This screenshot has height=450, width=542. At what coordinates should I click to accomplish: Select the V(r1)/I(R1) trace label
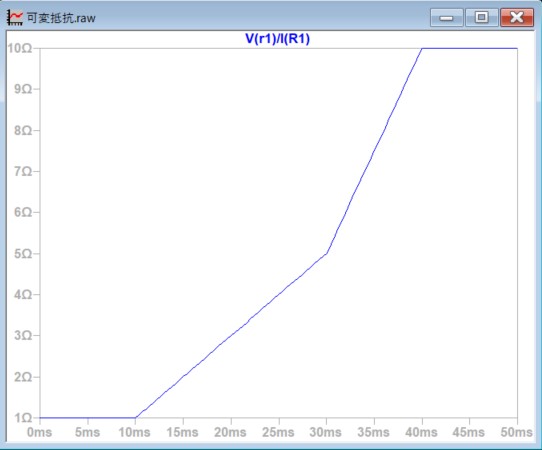click(x=277, y=38)
